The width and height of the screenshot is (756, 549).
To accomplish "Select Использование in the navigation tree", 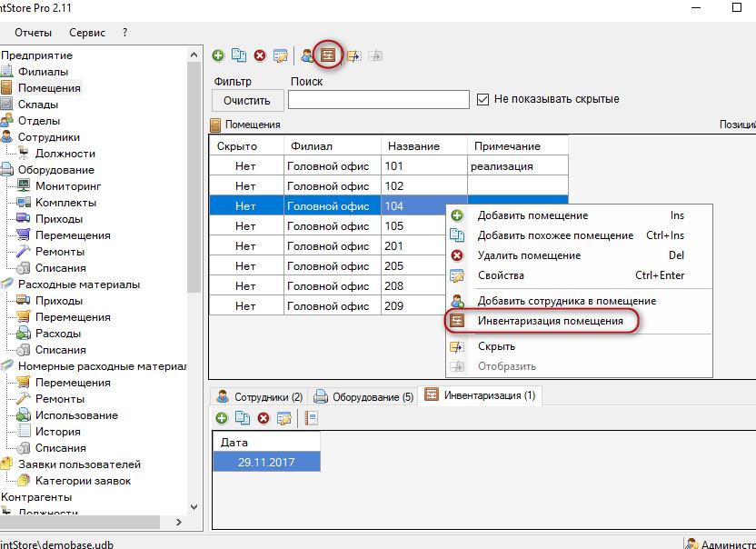I will coord(76,415).
